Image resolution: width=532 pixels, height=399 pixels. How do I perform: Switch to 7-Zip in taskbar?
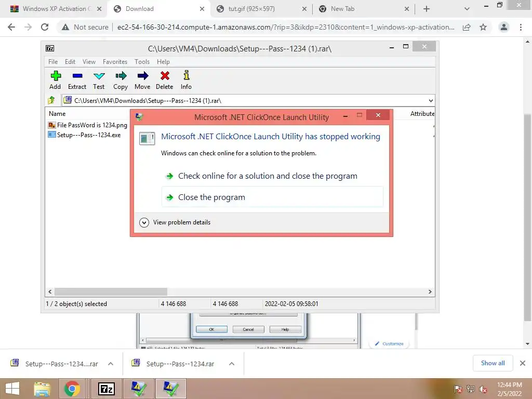[106, 389]
